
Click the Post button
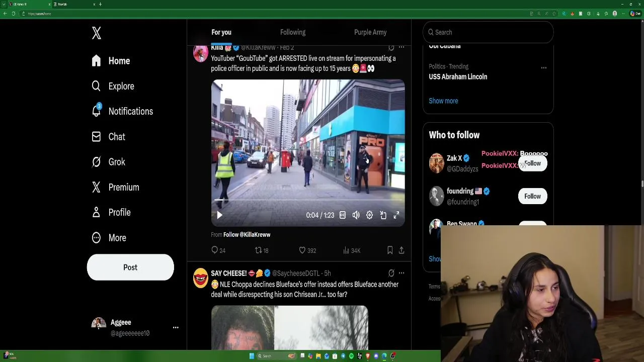(x=130, y=267)
